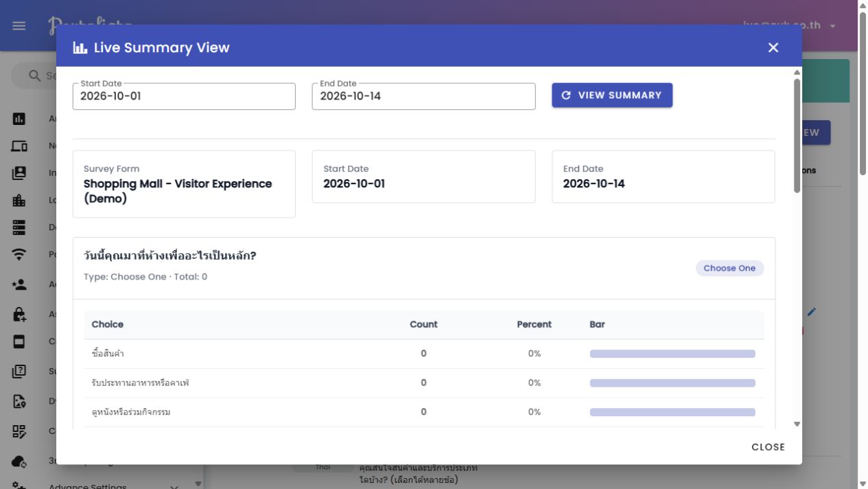Click the Type: Choose One · Total: 0 text
Viewport: 868px width, 489px height.
[x=145, y=277]
